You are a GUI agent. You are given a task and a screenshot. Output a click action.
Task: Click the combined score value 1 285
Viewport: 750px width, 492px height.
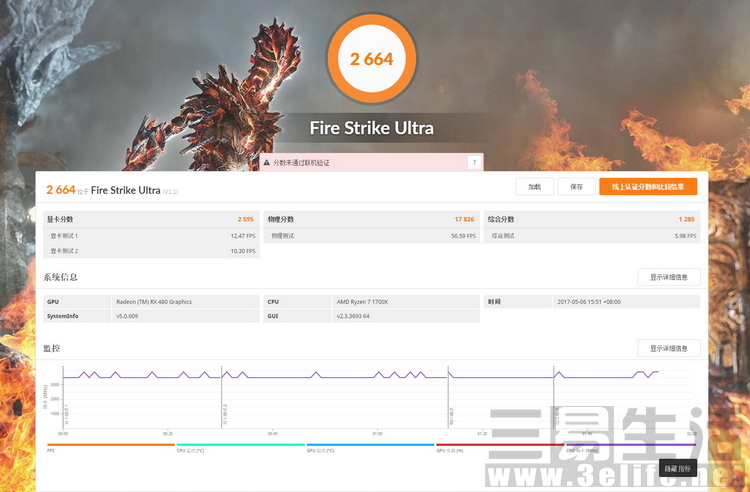(x=686, y=219)
